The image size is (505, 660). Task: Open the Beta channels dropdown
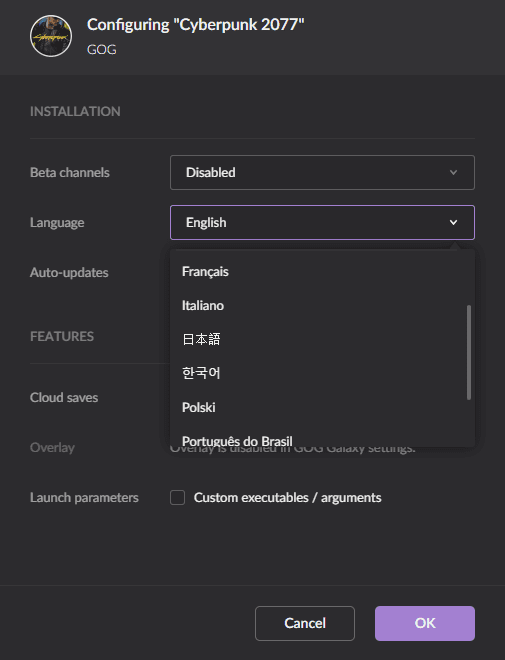[322, 173]
